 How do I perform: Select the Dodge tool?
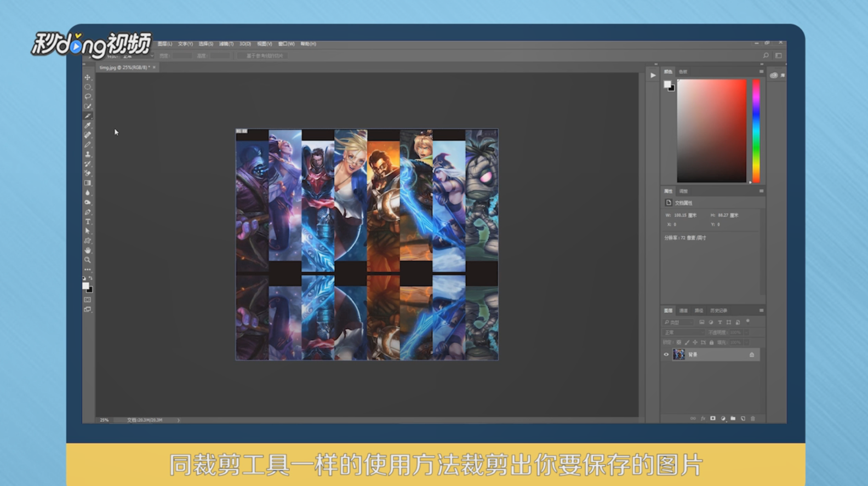(x=88, y=202)
